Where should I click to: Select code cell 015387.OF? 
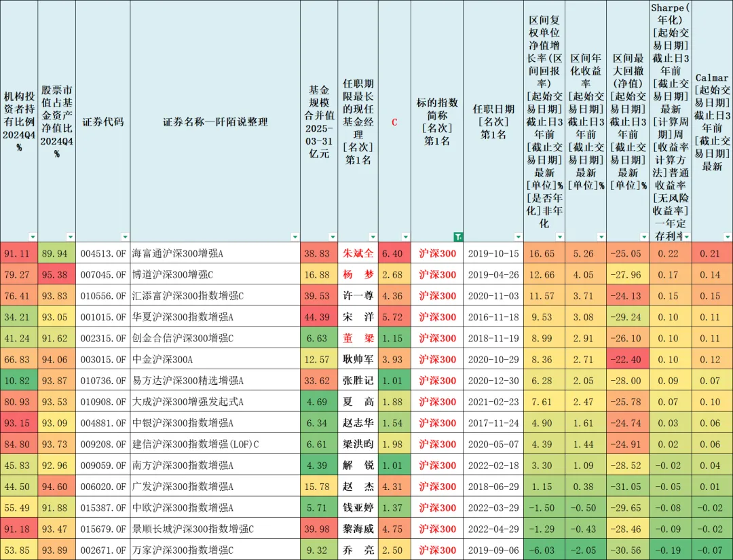[103, 508]
